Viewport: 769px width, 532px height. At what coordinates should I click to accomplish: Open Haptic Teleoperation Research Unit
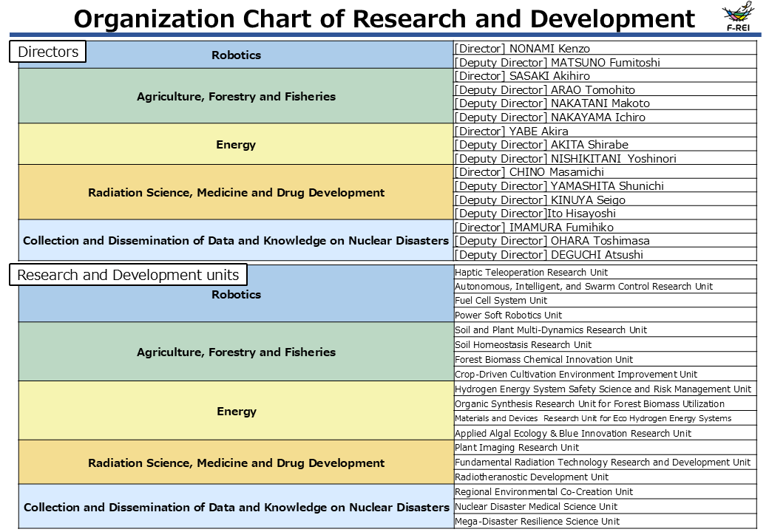pos(532,273)
